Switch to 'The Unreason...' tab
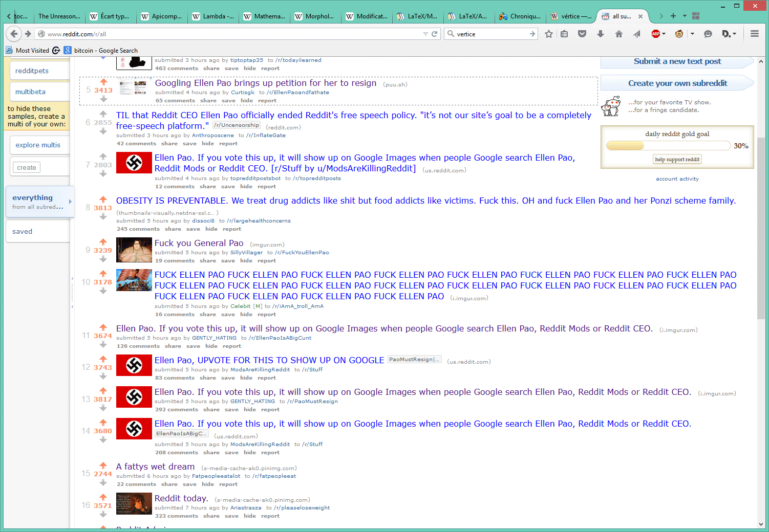This screenshot has height=532, width=769. coord(59,16)
